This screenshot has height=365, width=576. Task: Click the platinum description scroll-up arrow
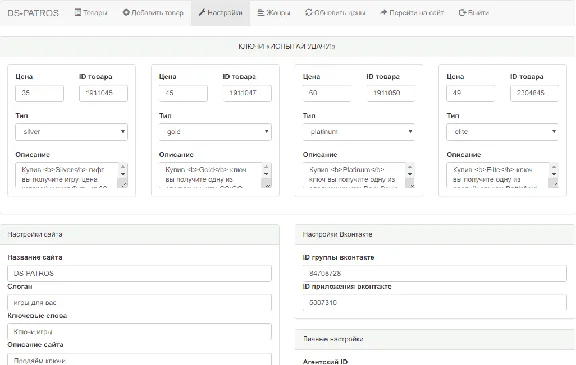click(x=410, y=167)
